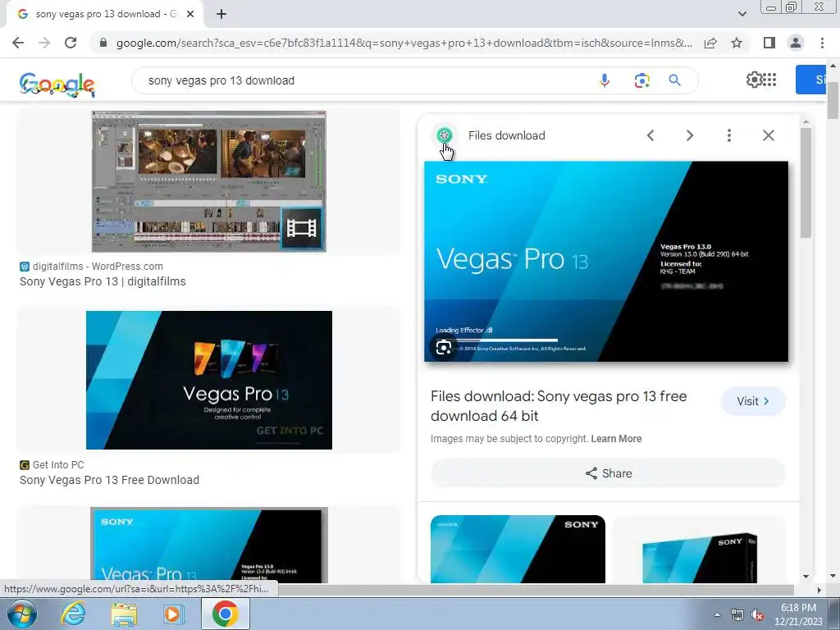
Task: Open the Windows Start menu
Action: (21, 614)
